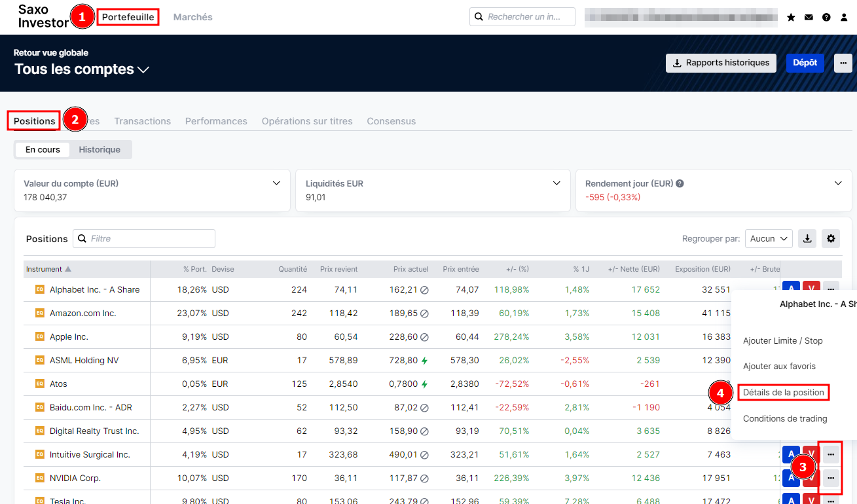This screenshot has height=504, width=857.
Task: Switch to Historique positions view
Action: 100,149
